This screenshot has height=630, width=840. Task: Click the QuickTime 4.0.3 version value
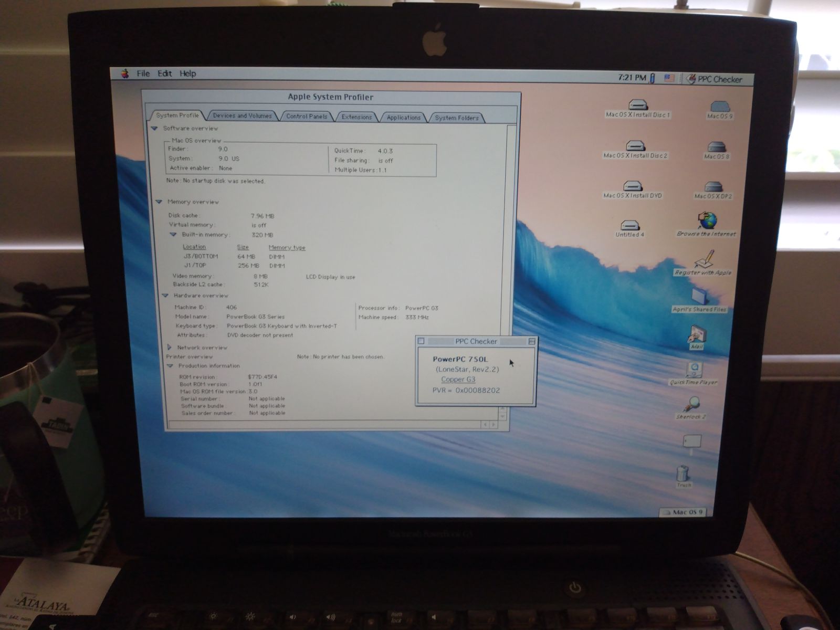[x=385, y=151]
